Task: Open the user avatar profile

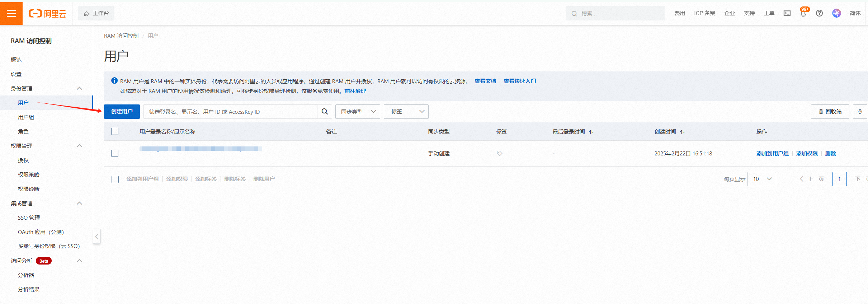Action: (836, 13)
